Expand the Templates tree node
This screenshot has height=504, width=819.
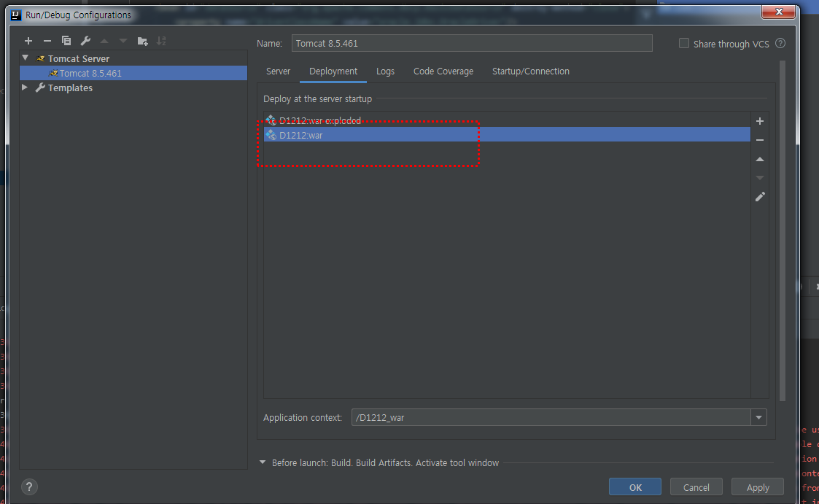click(25, 88)
